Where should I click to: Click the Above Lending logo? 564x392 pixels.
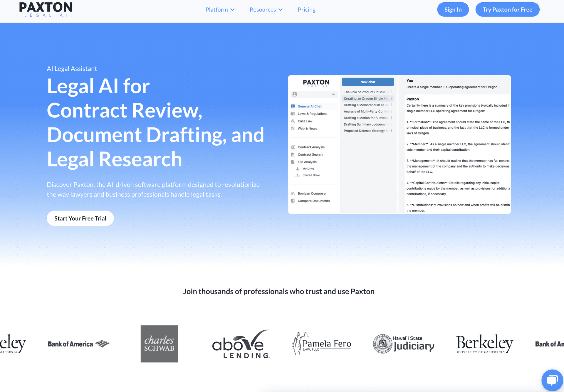(x=241, y=344)
